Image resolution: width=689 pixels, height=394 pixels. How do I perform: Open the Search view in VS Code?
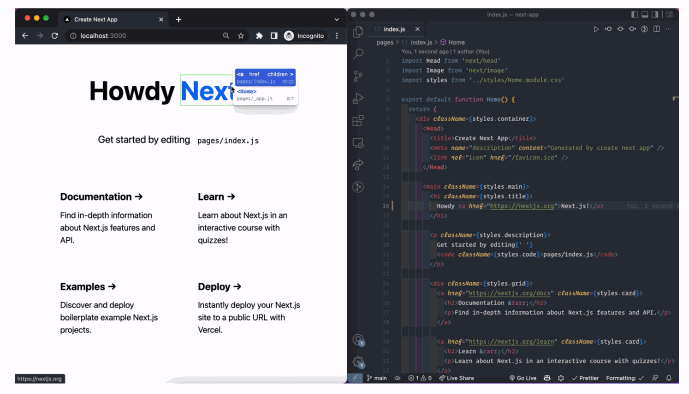click(x=358, y=54)
